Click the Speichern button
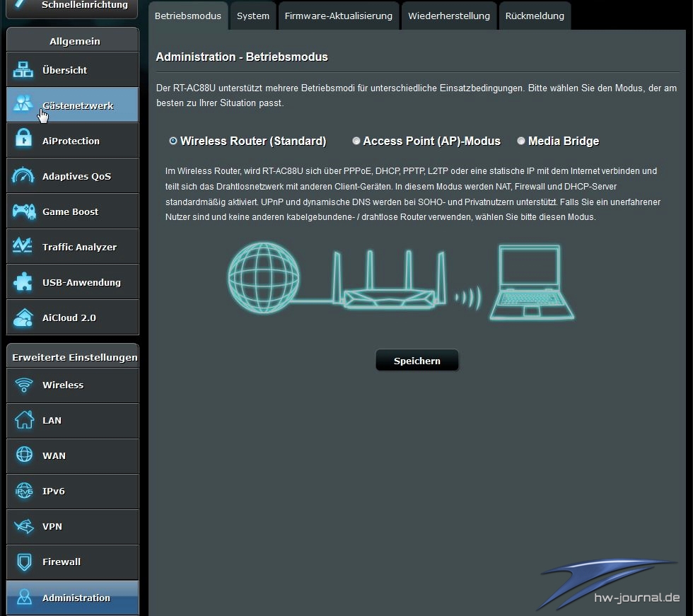Viewport: 693px width, 616px height. coord(417,361)
